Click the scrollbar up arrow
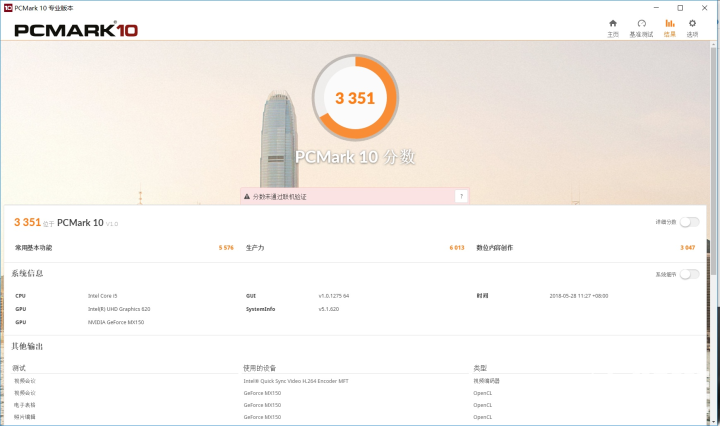Viewport: 720px width, 426px height. click(x=714, y=45)
